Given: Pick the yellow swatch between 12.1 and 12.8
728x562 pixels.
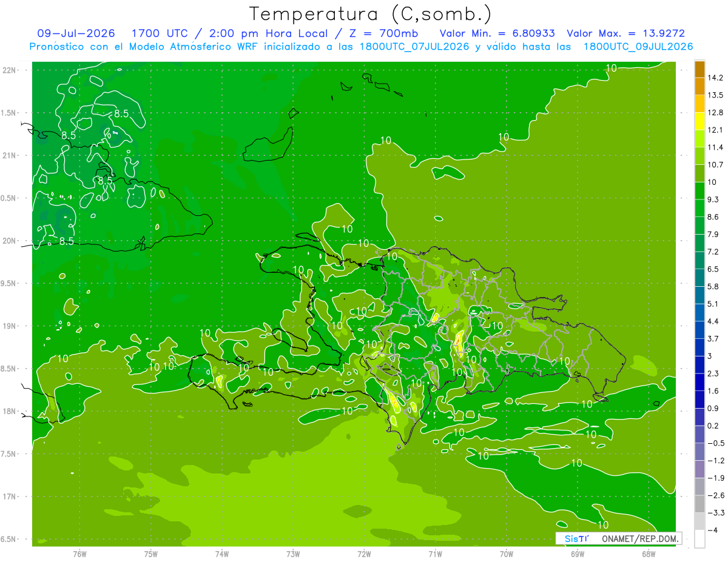Looking at the screenshot, I should (x=699, y=121).
